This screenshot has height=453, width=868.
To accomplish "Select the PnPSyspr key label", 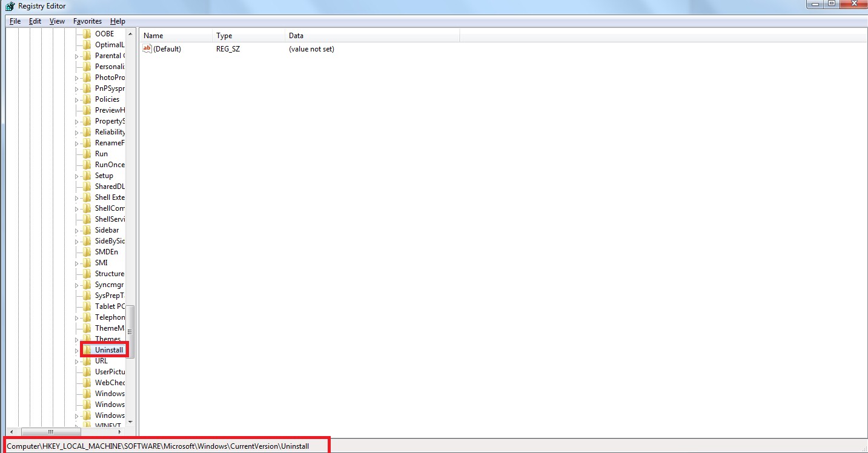I will [x=110, y=88].
